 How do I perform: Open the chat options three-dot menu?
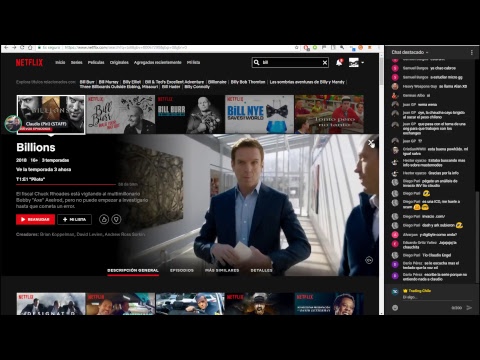pos(472,52)
